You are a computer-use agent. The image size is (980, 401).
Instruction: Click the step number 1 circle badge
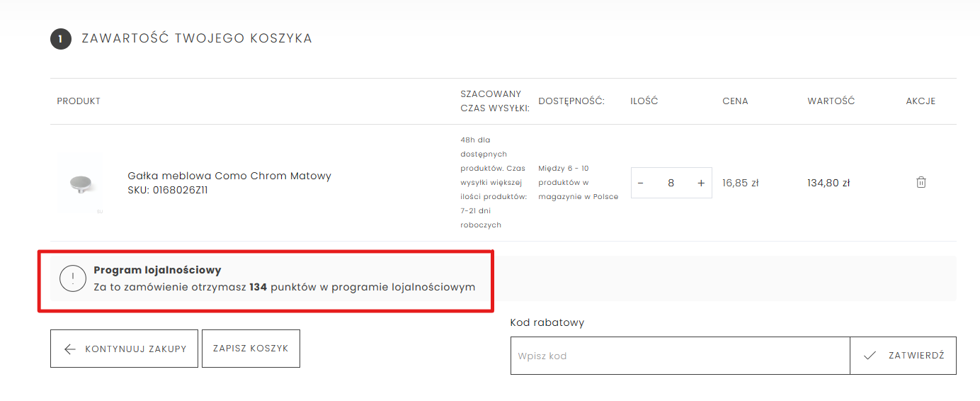coord(61,39)
